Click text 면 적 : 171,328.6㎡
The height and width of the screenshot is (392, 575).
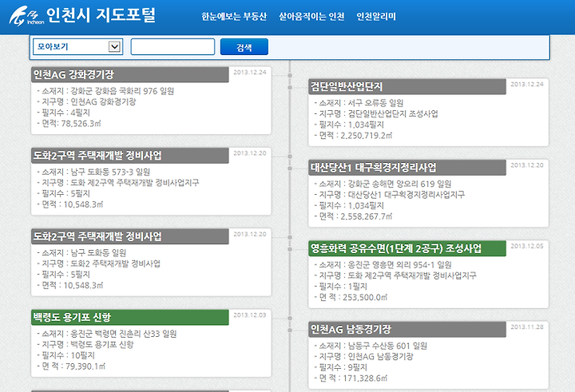353,378
